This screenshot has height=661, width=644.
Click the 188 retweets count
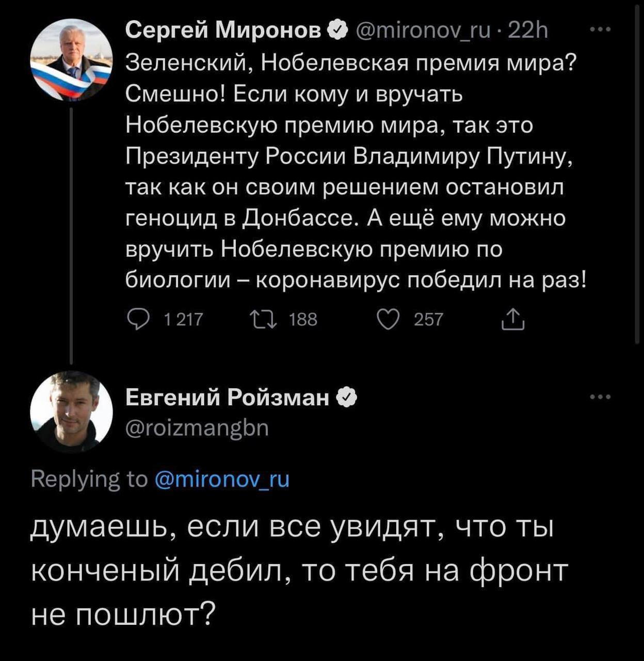point(303,320)
